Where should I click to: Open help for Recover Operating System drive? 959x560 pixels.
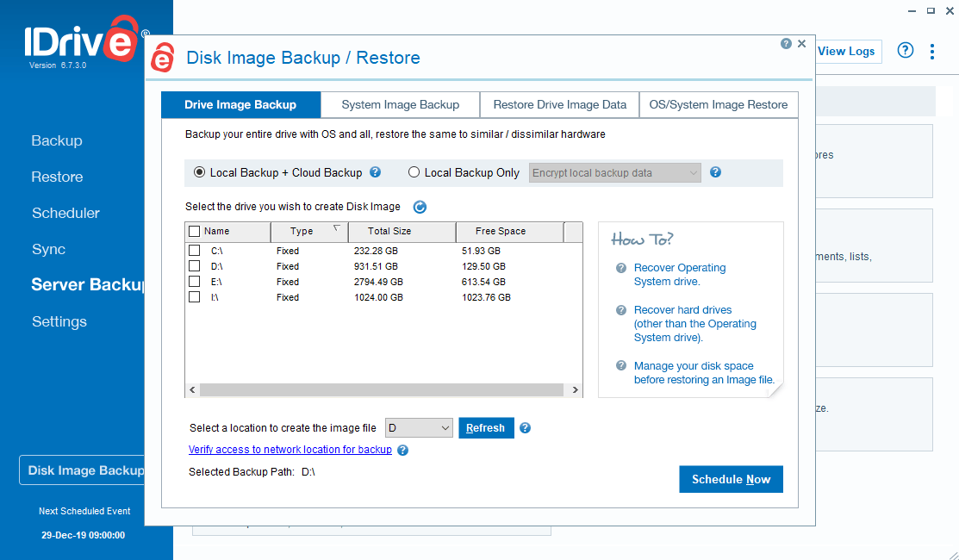coord(622,268)
